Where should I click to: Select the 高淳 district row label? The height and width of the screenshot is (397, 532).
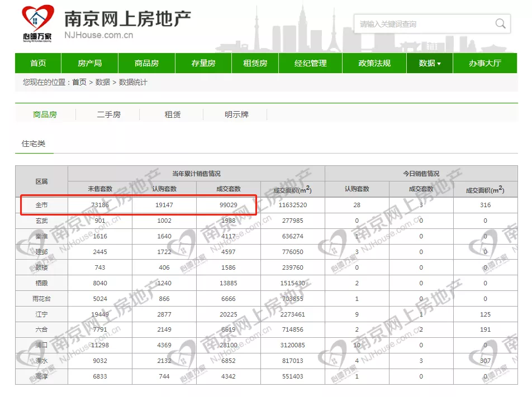click(41, 376)
